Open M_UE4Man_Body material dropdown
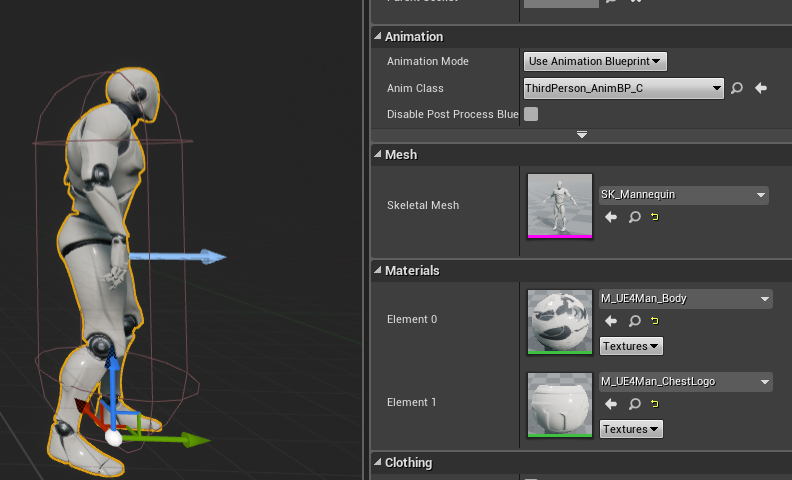Screen dimensions: 792x480 tap(685, 299)
